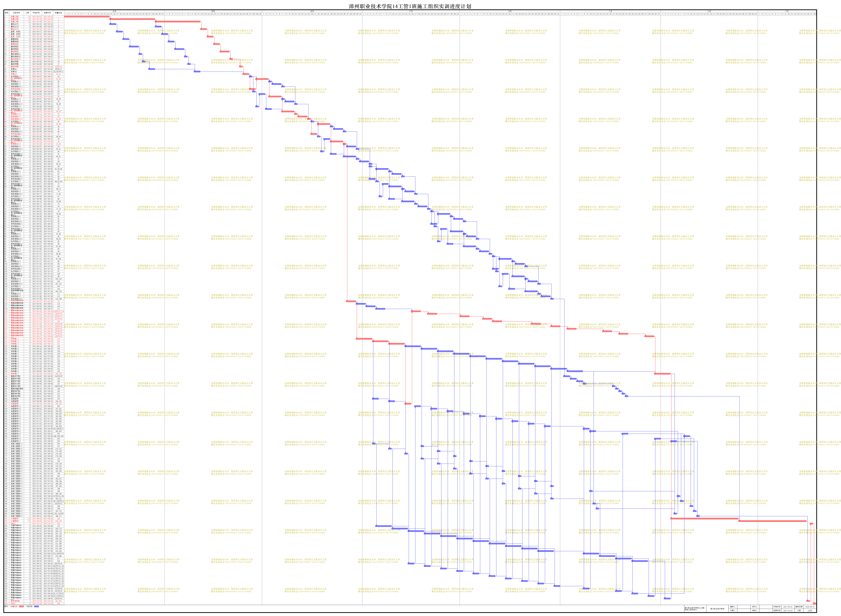Select task row 基础拆模1
The height and width of the screenshot is (616, 841).
34,62
